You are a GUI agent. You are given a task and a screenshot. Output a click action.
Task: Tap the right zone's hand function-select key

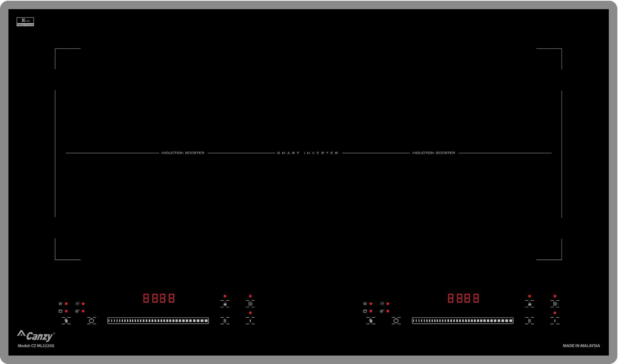(x=371, y=321)
